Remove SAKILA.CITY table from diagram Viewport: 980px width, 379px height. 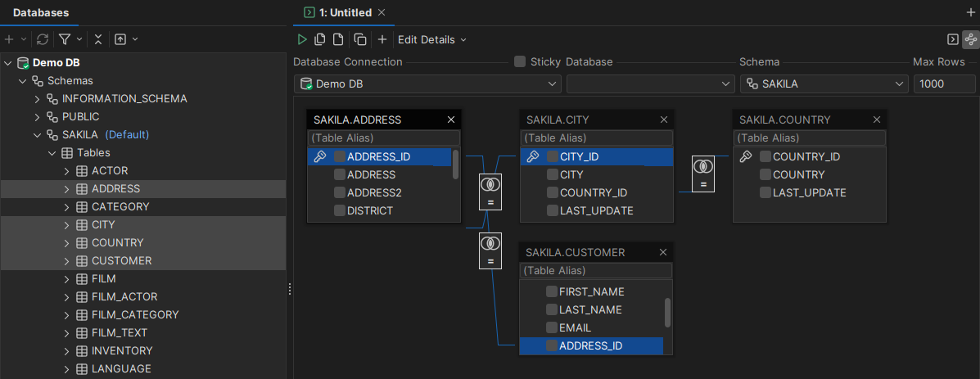(x=664, y=120)
